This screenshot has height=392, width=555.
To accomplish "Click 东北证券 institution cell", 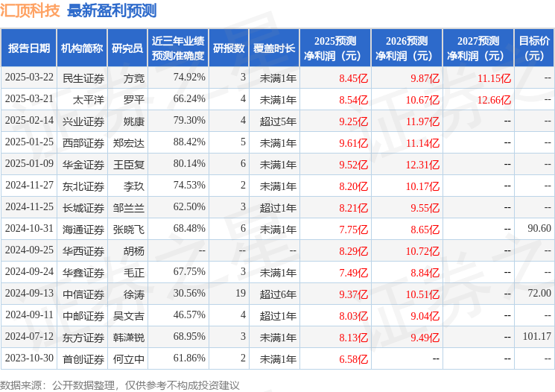I will click(83, 186).
